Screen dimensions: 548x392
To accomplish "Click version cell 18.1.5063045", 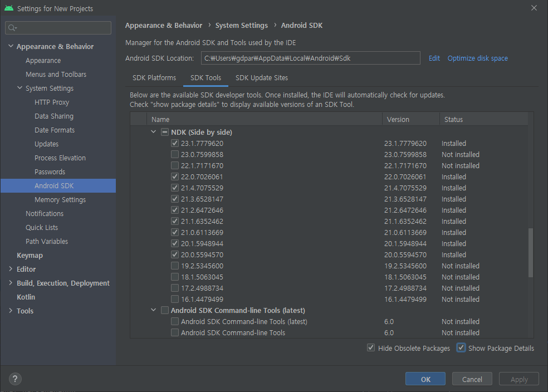I will tap(405, 277).
